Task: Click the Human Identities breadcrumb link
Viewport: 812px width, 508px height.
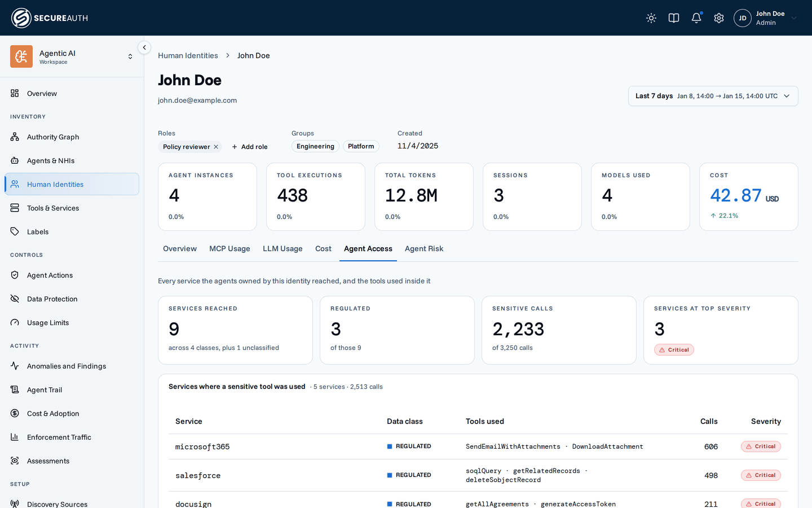Action: pyautogui.click(x=188, y=55)
